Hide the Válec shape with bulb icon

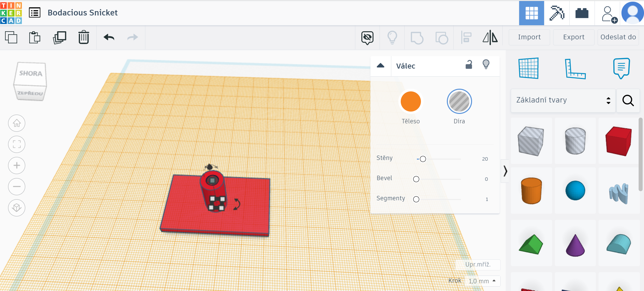click(486, 64)
